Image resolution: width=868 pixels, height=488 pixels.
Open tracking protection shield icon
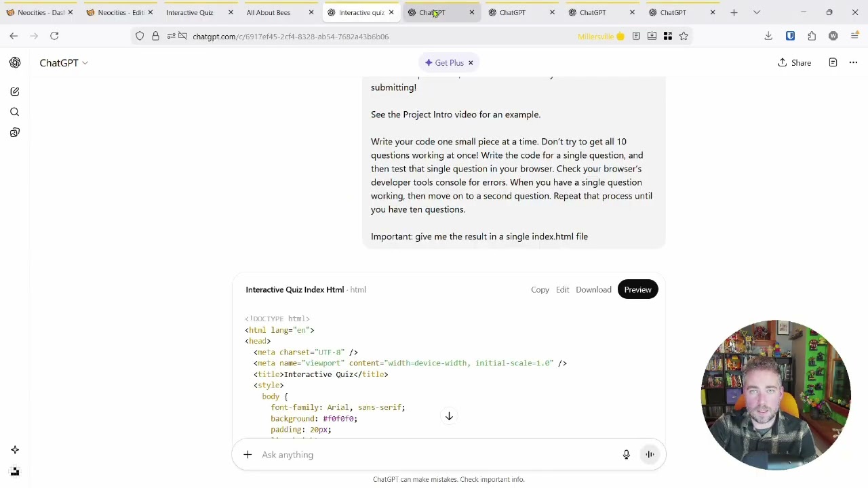click(140, 36)
